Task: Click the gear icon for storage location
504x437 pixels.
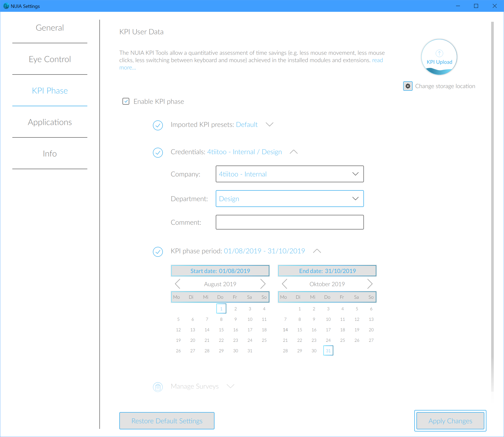Action: point(408,86)
